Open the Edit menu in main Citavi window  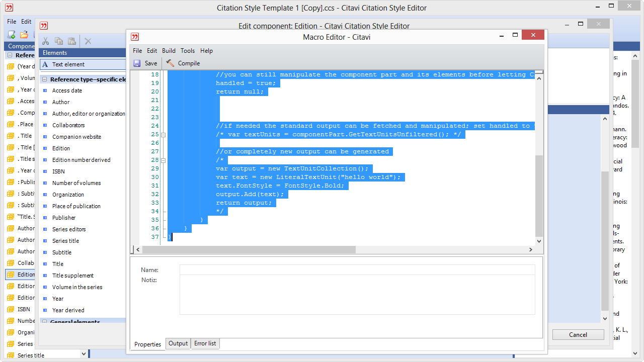(26, 22)
